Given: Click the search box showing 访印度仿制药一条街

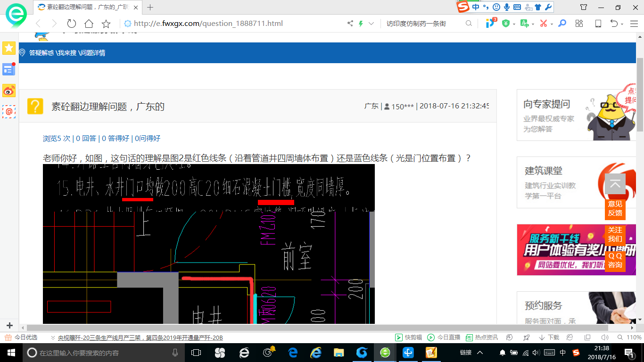Looking at the screenshot, I should [416, 24].
